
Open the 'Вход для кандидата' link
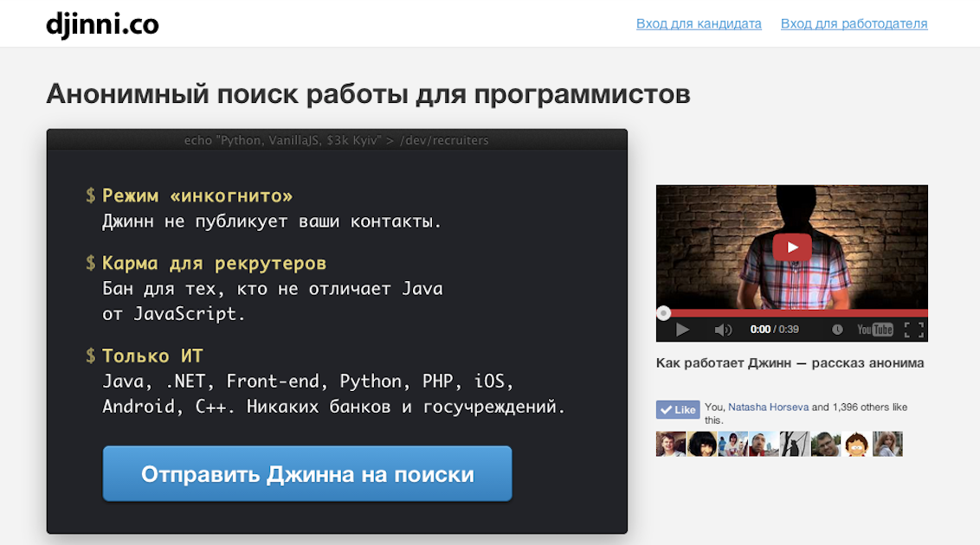coord(699,23)
